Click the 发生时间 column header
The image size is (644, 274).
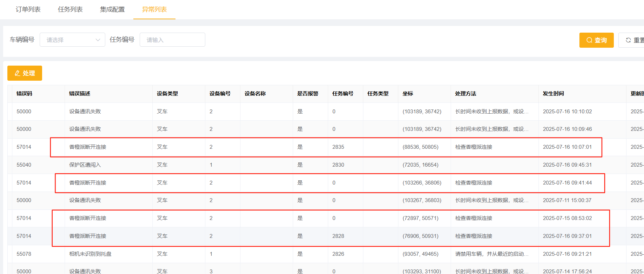pos(553,94)
